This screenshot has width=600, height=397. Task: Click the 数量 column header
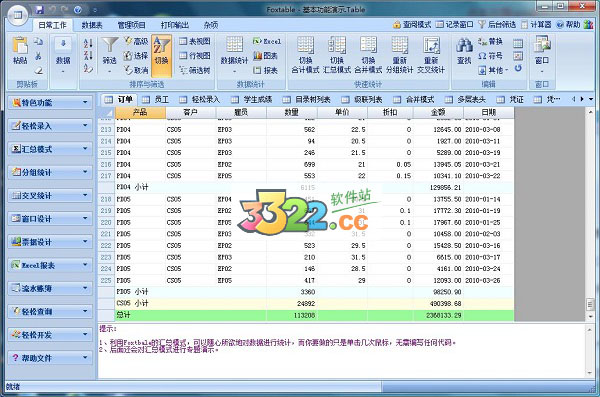coord(292,112)
